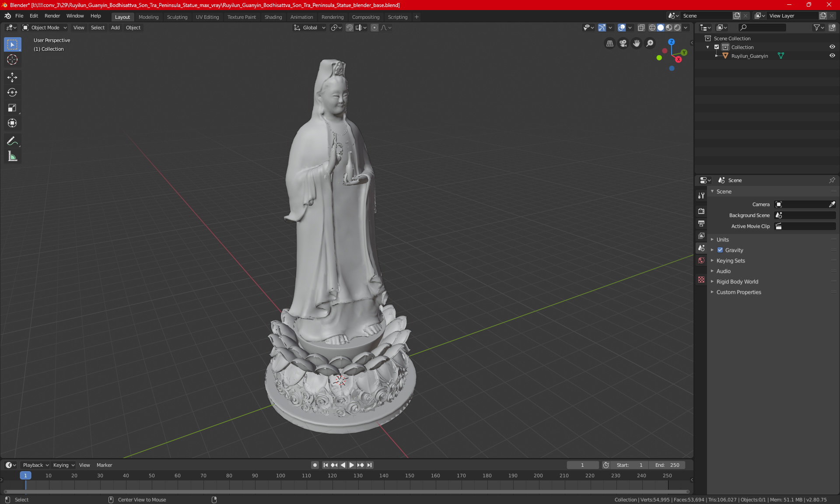Select the Rotate tool
The image size is (840, 504).
[12, 92]
